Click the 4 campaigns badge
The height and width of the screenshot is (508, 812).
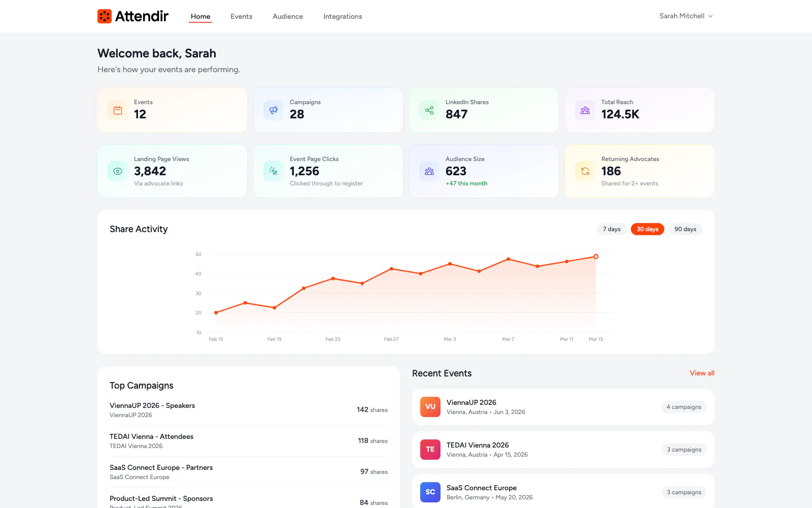(684, 407)
